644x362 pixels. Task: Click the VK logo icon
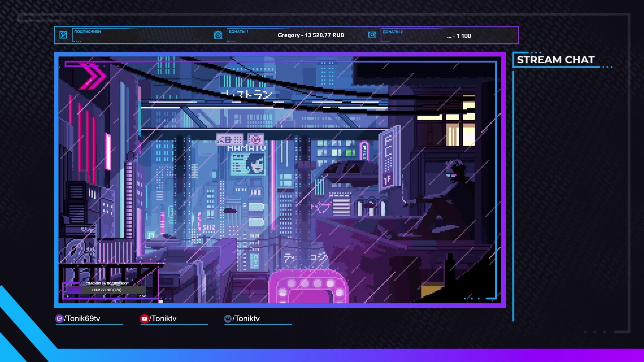click(x=228, y=319)
